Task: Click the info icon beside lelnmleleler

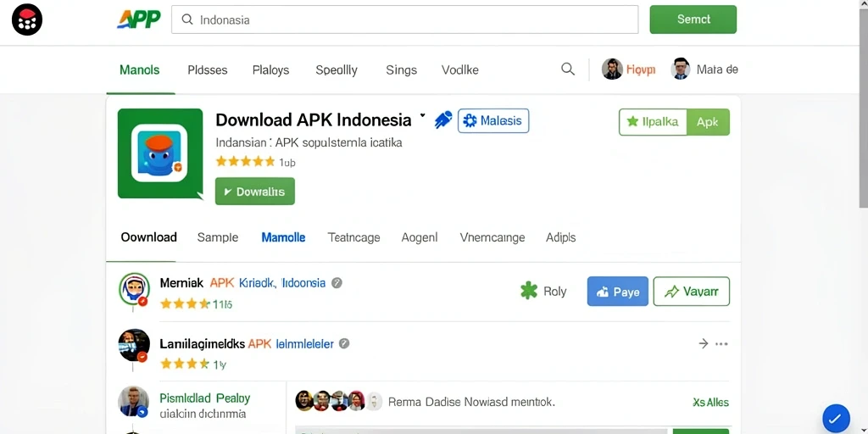Action: (x=344, y=344)
